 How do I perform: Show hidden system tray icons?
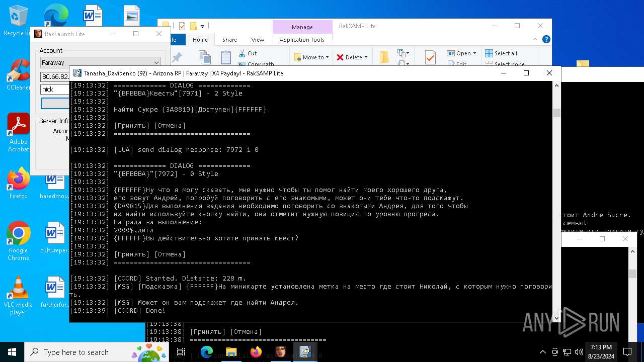[x=542, y=352]
